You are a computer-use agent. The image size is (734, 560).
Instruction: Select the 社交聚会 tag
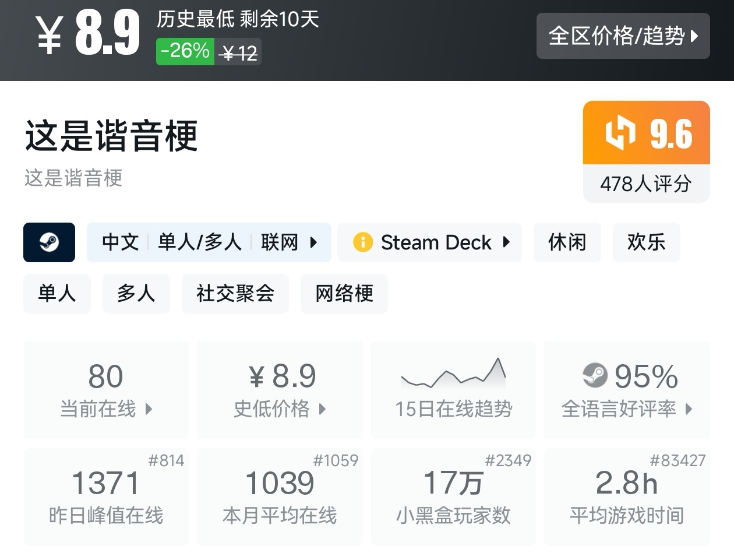(235, 294)
